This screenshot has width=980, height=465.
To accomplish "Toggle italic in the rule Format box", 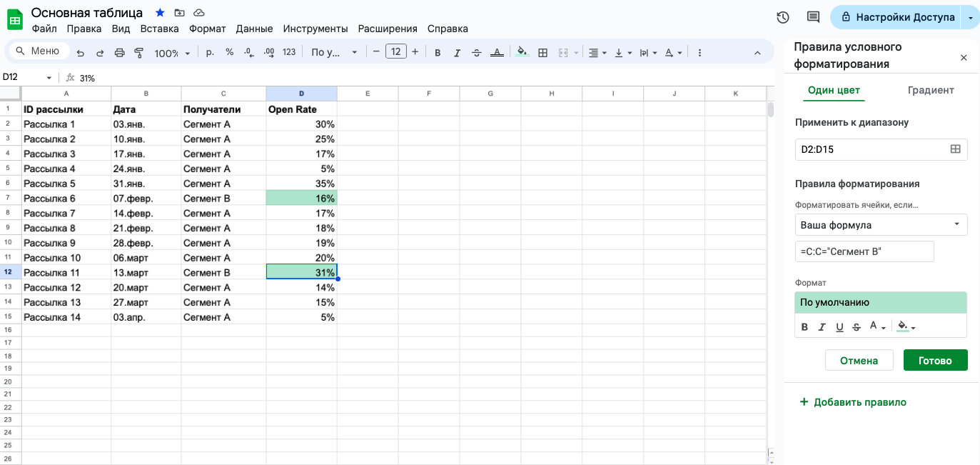I will 822,327.
